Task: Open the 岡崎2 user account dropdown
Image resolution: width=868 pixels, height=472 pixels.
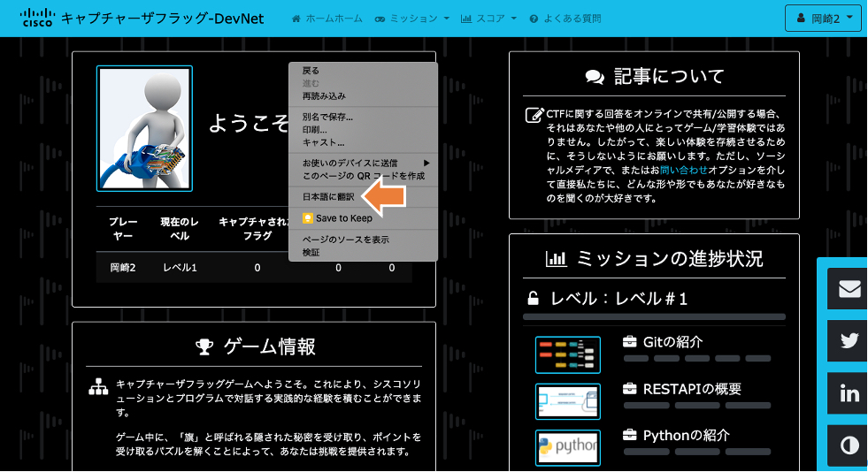Action: pos(823,19)
